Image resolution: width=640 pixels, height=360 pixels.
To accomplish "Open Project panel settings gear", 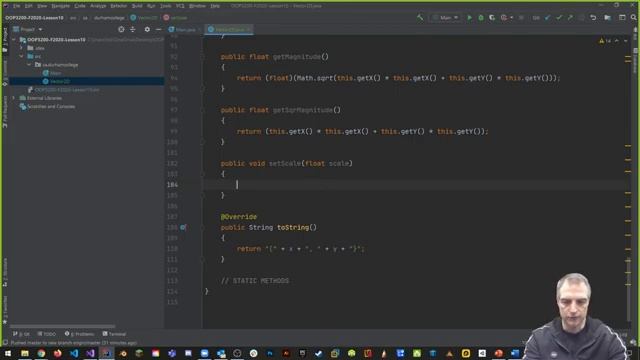I will (147, 29).
